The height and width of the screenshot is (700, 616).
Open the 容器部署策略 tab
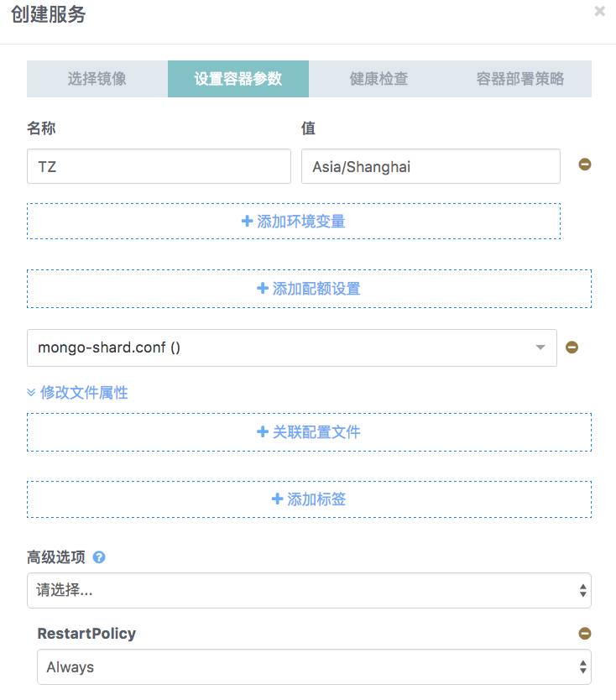click(520, 78)
